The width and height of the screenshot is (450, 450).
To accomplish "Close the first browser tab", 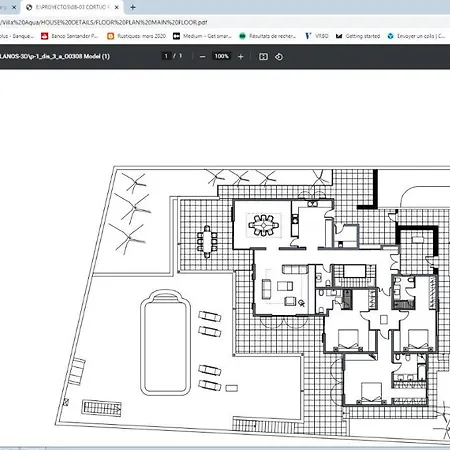I will pos(14,7).
